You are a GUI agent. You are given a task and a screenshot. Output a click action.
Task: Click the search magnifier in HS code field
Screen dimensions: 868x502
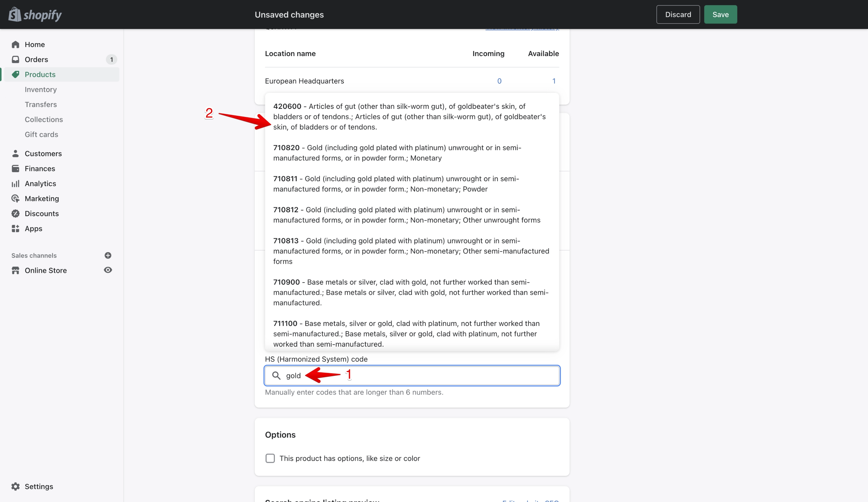[x=276, y=376]
